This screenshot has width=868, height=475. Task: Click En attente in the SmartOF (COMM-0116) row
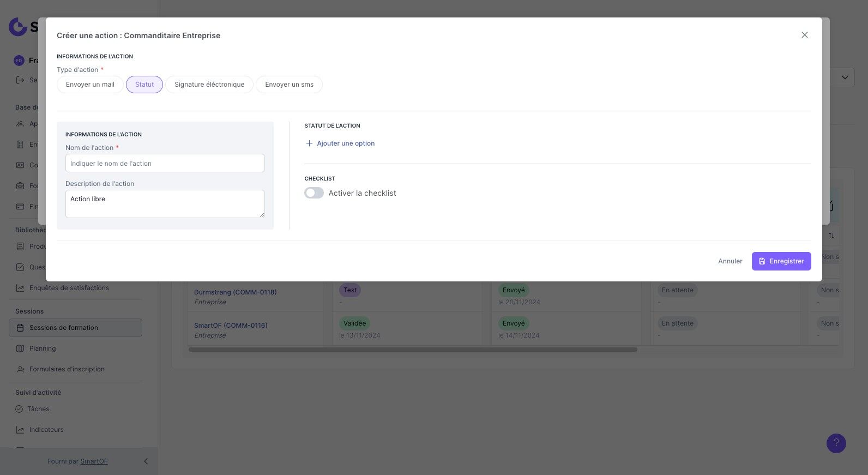[x=678, y=323]
